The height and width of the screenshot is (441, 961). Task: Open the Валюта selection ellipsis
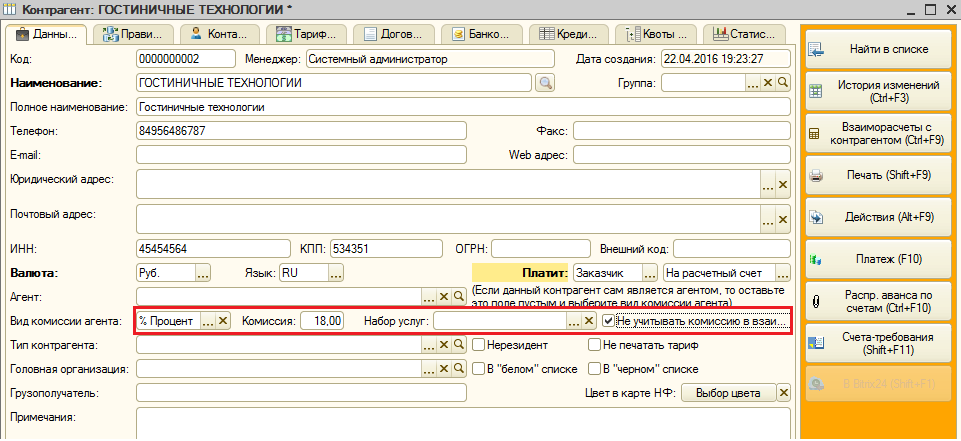203,273
